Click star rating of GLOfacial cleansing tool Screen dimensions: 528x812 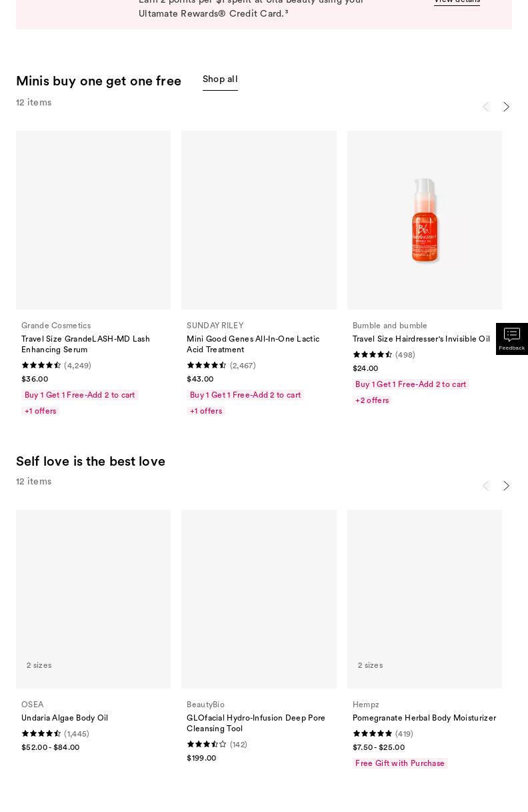pyautogui.click(x=207, y=745)
